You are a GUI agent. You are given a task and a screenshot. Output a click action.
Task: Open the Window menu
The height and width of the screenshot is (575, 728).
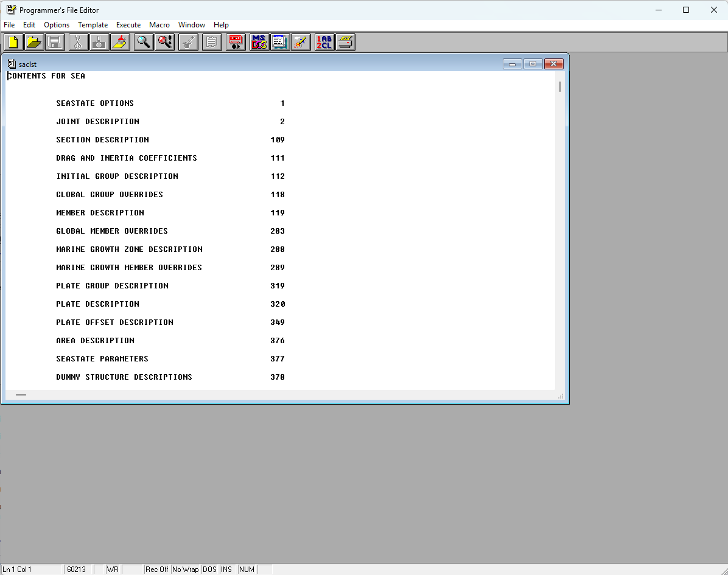192,25
